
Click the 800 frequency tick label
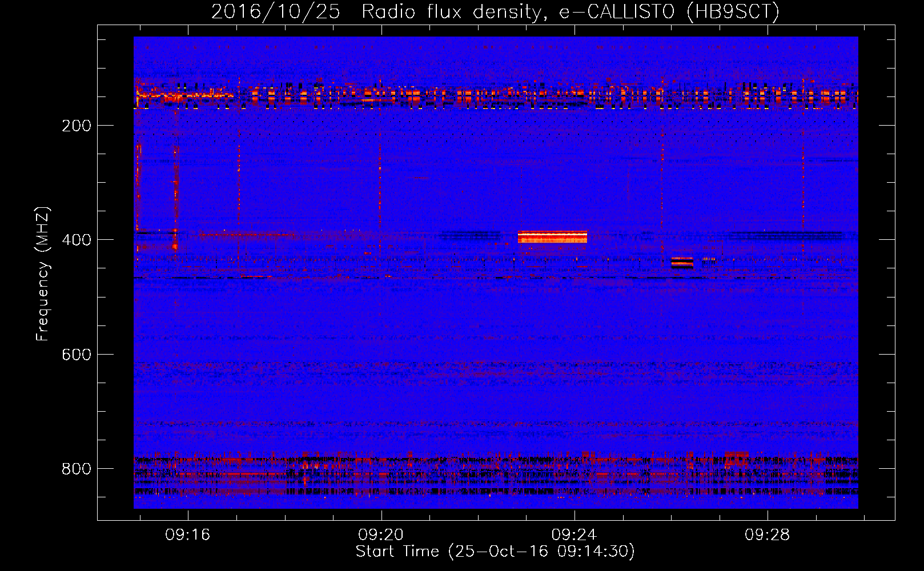click(x=77, y=469)
